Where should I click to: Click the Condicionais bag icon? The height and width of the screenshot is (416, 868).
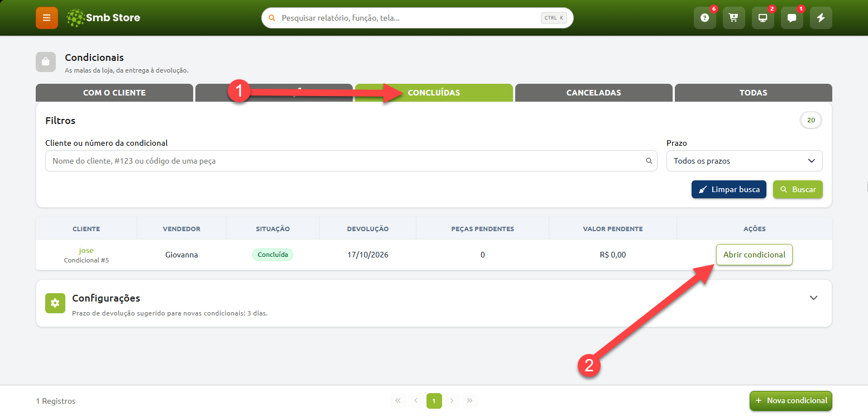point(46,62)
